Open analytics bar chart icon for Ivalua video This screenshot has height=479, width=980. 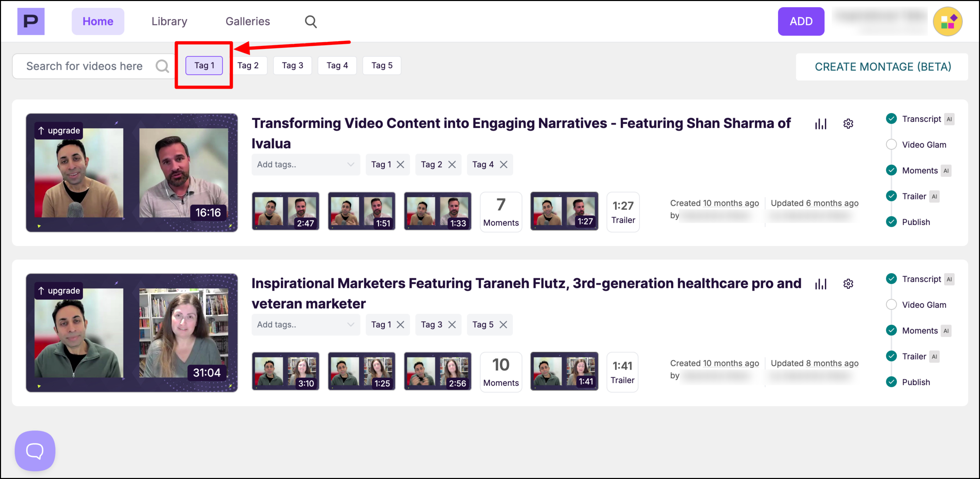click(x=821, y=124)
